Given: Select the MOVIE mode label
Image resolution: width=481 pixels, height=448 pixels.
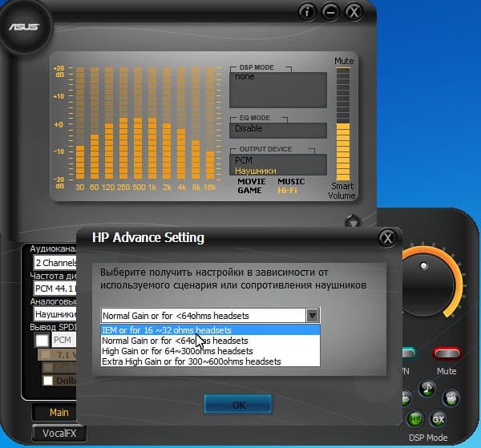Looking at the screenshot, I should tap(252, 182).
